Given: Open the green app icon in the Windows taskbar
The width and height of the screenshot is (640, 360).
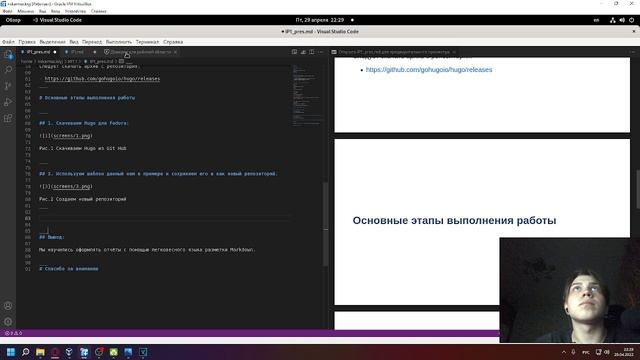Looking at the screenshot, I should (x=113, y=352).
